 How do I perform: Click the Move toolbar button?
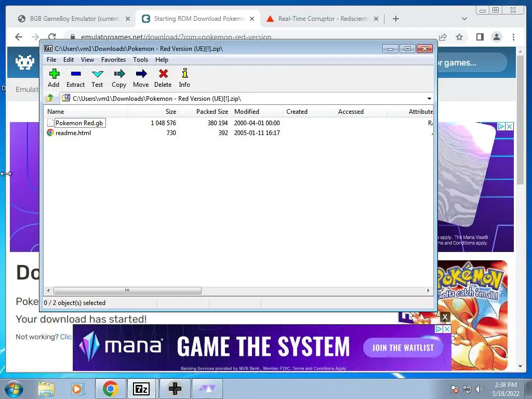[x=141, y=78]
